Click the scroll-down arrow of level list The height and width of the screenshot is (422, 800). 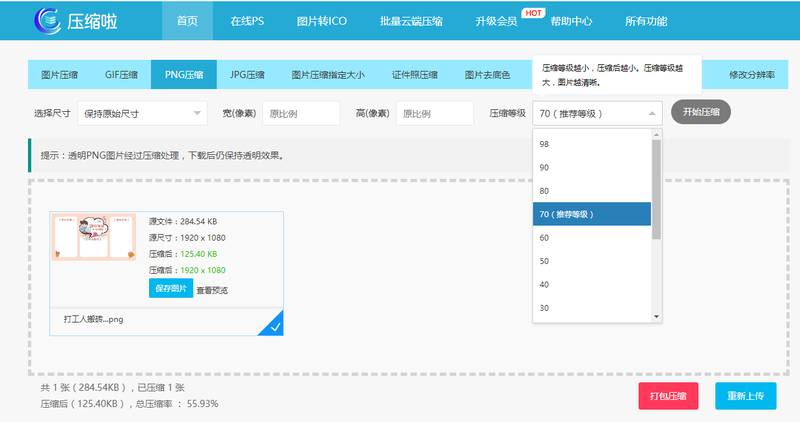tap(657, 317)
